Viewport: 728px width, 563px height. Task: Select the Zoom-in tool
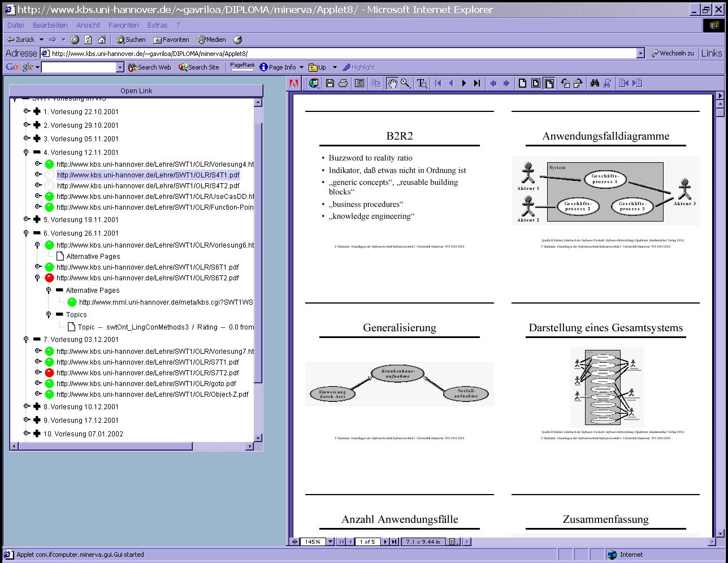406,83
